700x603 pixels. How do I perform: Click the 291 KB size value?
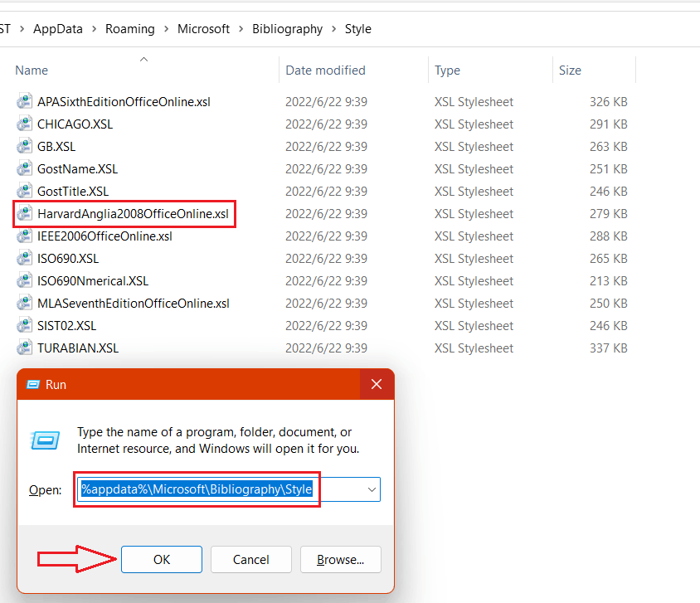click(609, 124)
